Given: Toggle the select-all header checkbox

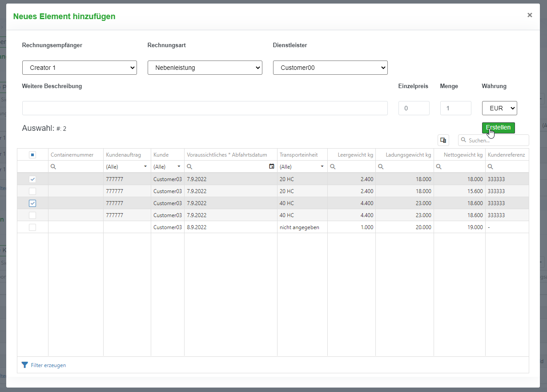Looking at the screenshot, I should pyautogui.click(x=32, y=155).
